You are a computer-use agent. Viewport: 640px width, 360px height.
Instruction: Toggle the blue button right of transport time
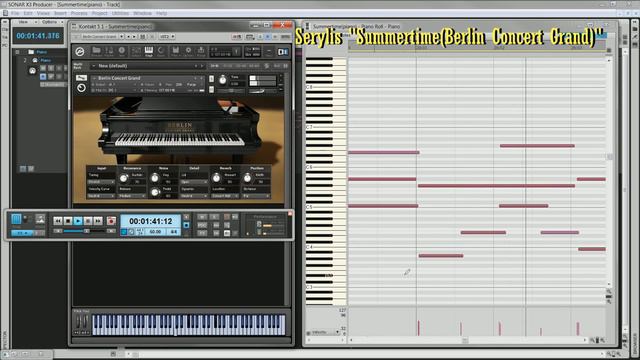pyautogui.click(x=187, y=225)
